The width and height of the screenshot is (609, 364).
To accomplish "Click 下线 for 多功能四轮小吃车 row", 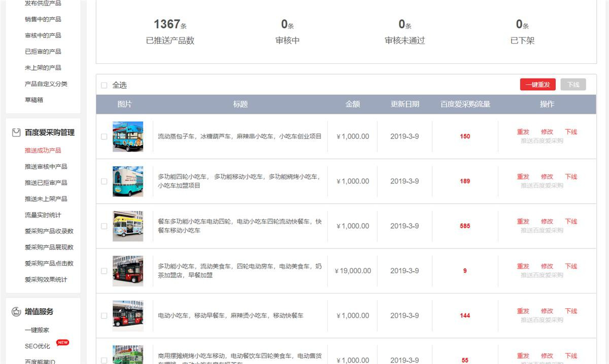I will (x=571, y=177).
